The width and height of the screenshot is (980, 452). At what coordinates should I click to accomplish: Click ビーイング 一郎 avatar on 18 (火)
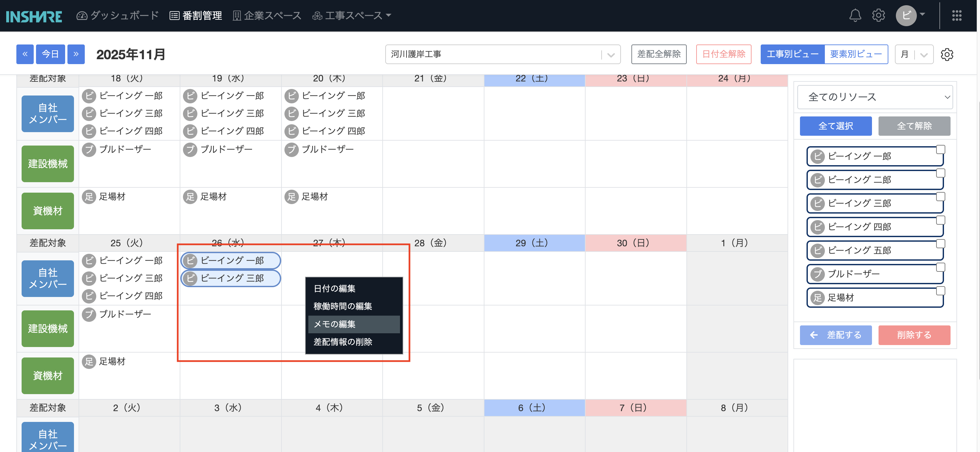pos(89,96)
